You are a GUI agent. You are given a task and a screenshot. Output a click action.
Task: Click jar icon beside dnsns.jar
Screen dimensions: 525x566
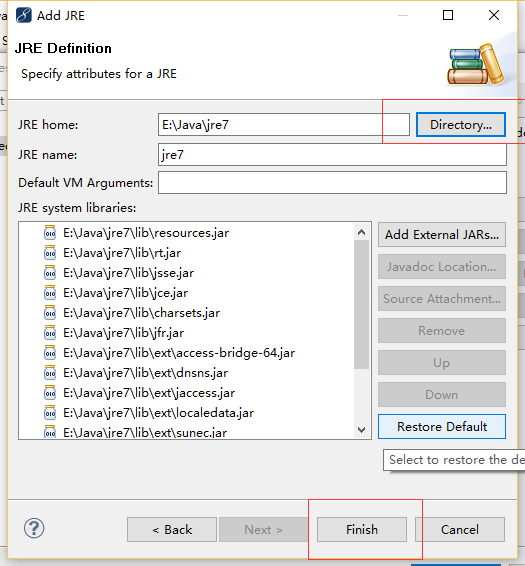[50, 373]
